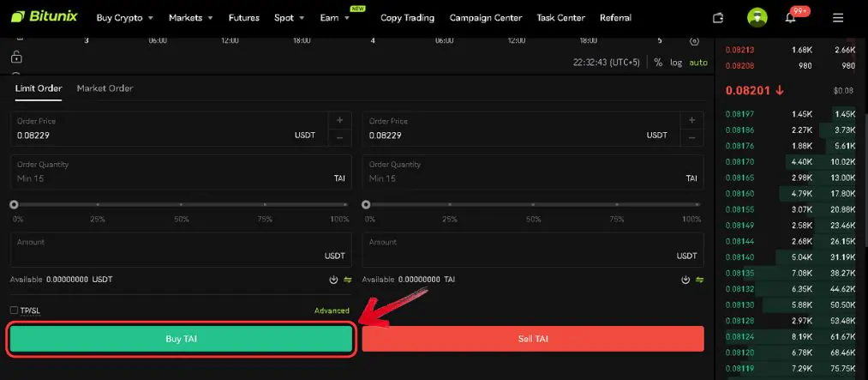This screenshot has width=868, height=380.
Task: Open the chart timezone 22:32:43 (UTC+5)
Action: pyautogui.click(x=606, y=63)
